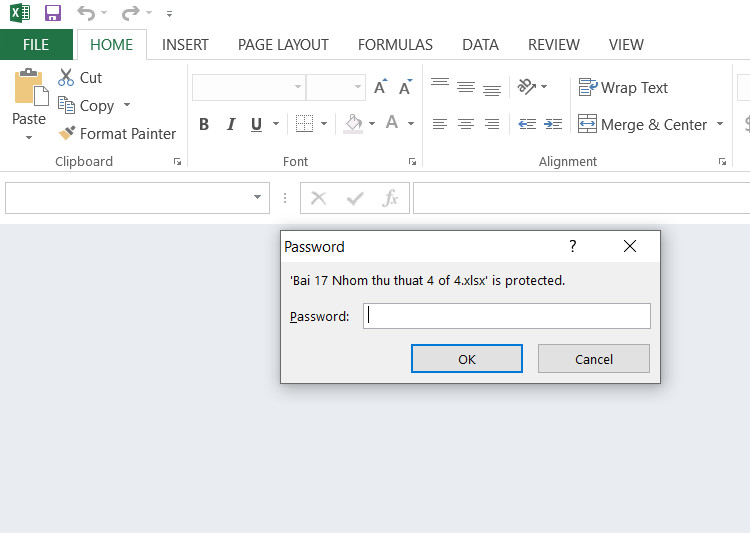Open the Redo history dropdown arrow
This screenshot has height=533, width=750.
coord(149,13)
